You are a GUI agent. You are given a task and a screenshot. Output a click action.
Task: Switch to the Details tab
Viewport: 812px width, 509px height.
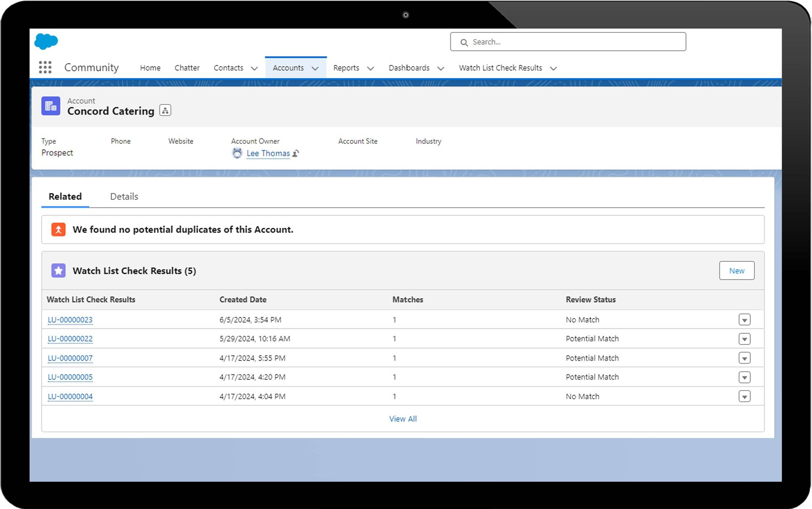124,197
